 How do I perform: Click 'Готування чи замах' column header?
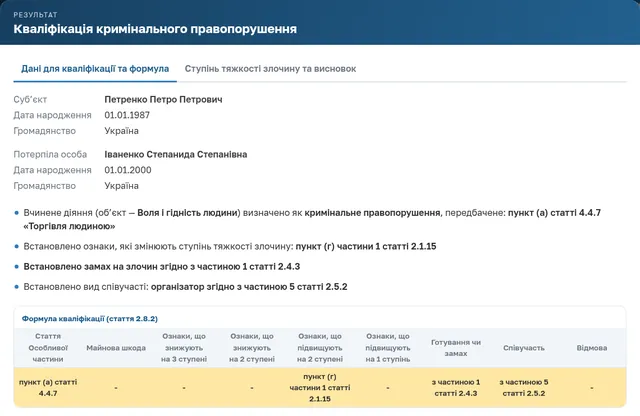point(456,348)
